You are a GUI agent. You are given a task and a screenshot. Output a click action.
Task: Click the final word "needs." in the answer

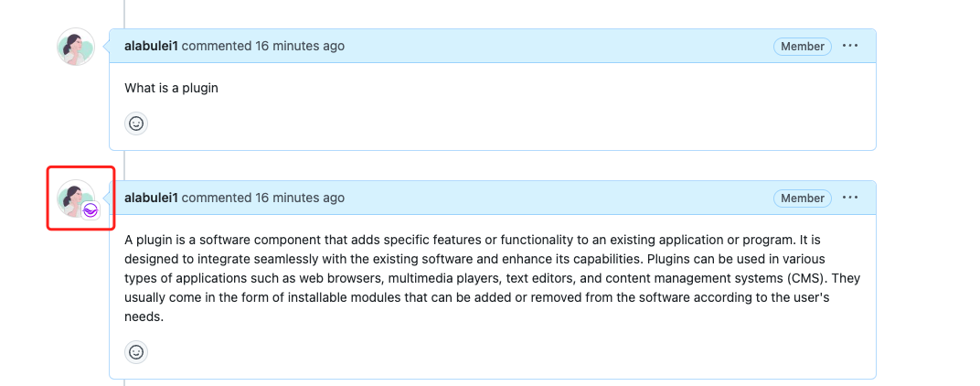pos(144,316)
